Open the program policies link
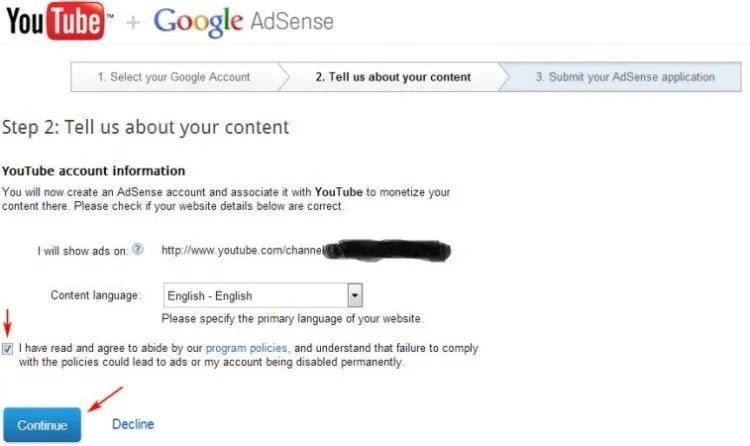Viewport: 750px width, 446px height. click(x=246, y=348)
